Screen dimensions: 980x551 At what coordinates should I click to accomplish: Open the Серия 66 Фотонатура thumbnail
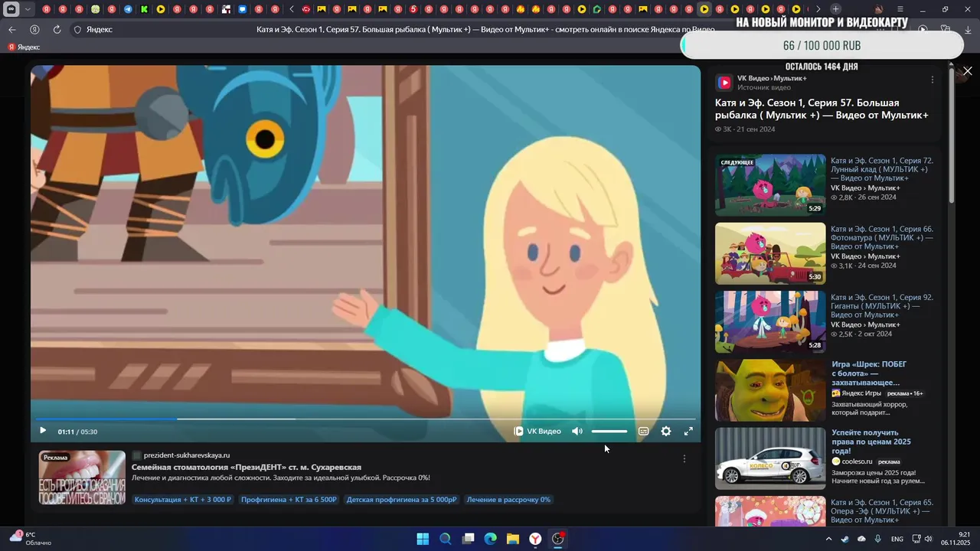pyautogui.click(x=770, y=253)
